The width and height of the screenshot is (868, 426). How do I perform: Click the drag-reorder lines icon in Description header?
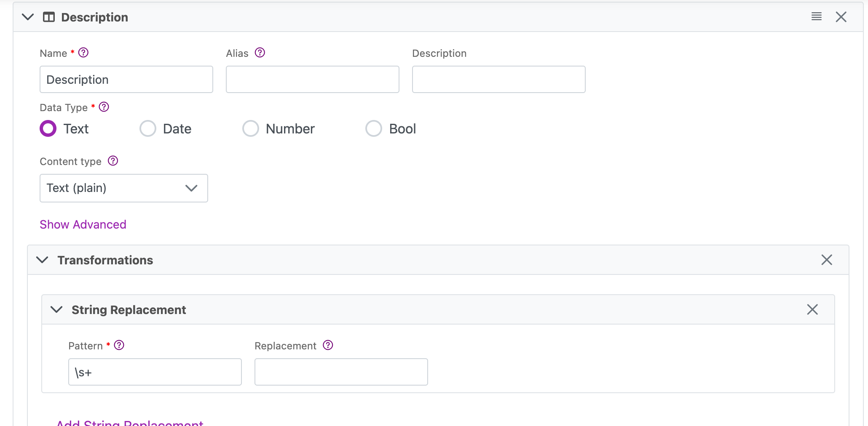817,17
